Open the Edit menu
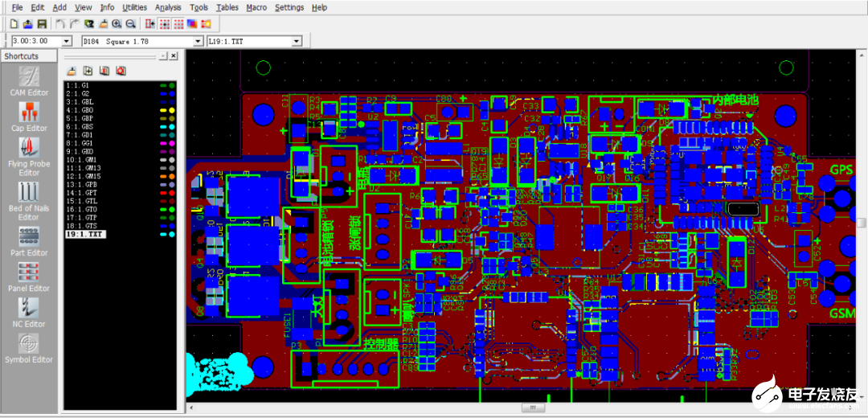The height and width of the screenshot is (418, 868). [x=38, y=7]
